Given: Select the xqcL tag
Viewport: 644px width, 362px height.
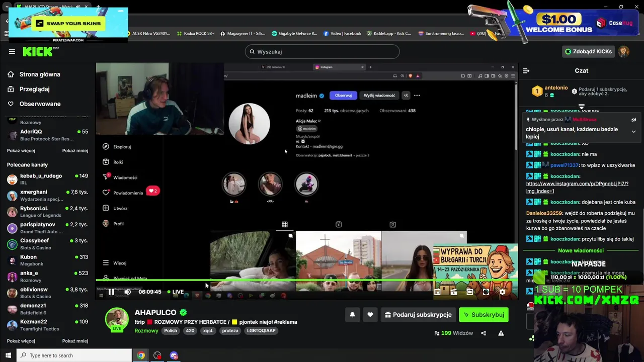Looking at the screenshot, I should tap(208, 331).
